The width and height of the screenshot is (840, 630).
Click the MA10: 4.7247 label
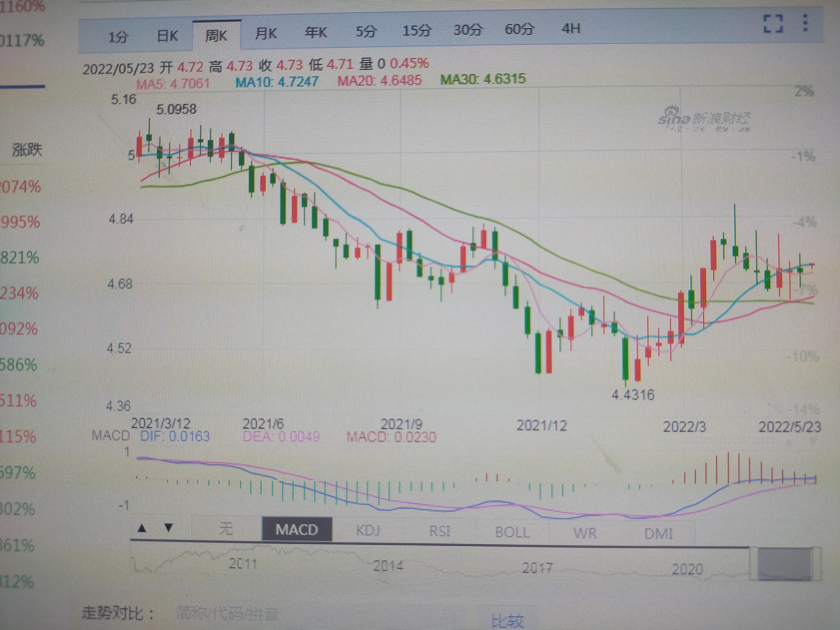[276, 82]
